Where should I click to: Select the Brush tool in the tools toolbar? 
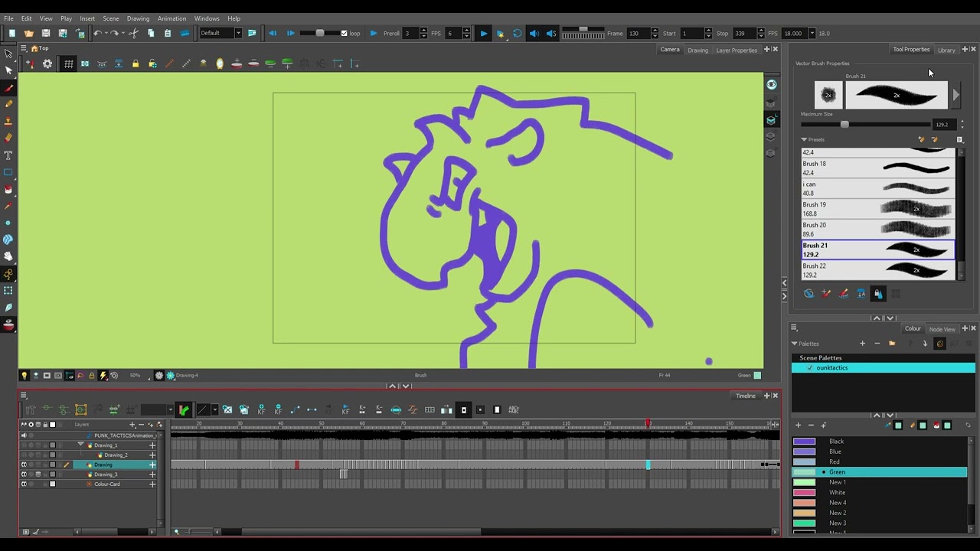[x=8, y=87]
